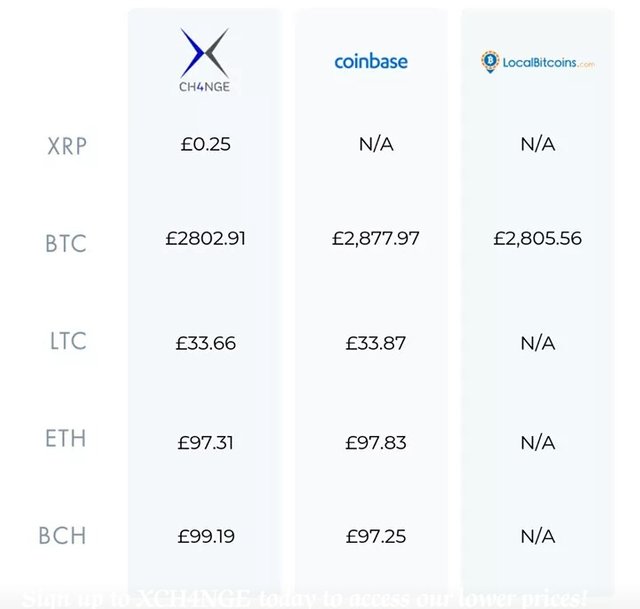Click XCH4NGE BTC price £2802.91
640x609 pixels.
pyautogui.click(x=205, y=238)
